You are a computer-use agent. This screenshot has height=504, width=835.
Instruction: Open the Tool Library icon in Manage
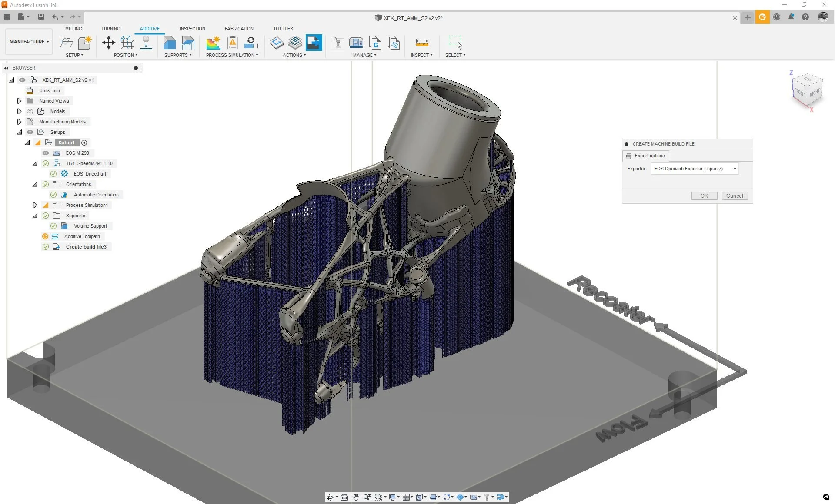[337, 43]
